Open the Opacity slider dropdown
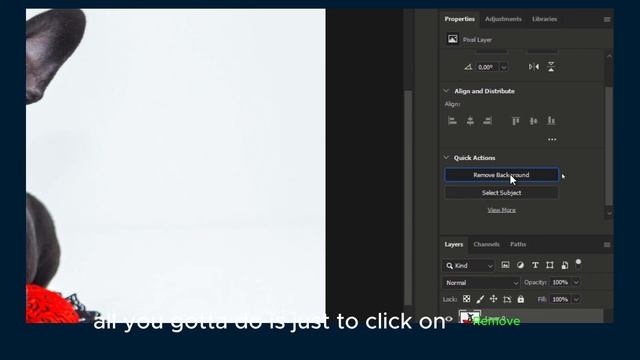640x360 pixels. point(576,282)
